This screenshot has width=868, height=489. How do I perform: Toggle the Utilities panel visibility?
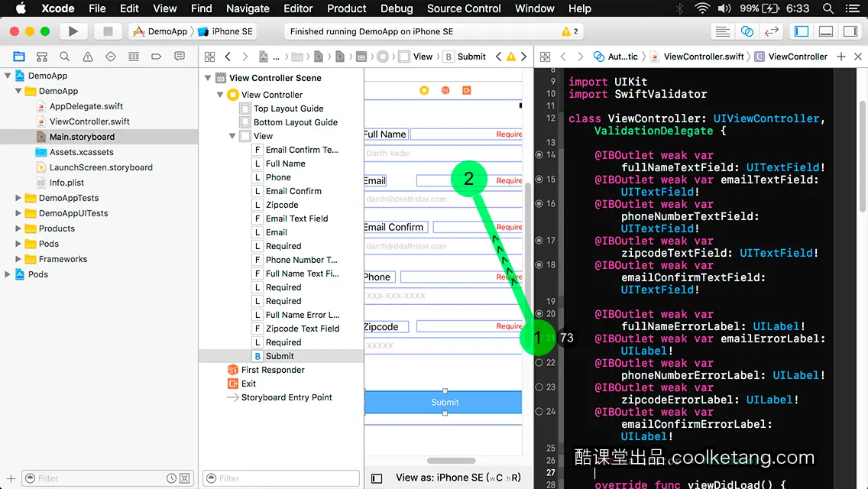click(850, 31)
